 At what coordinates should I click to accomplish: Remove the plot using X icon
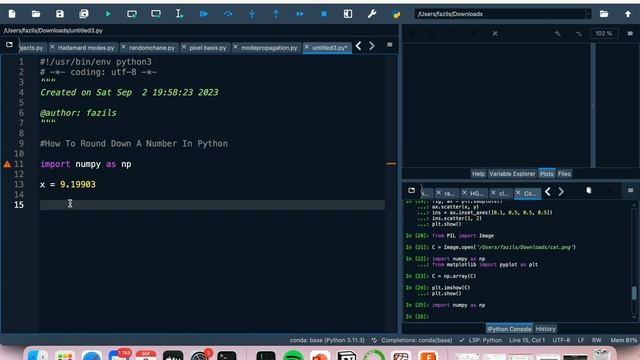tap(495, 33)
